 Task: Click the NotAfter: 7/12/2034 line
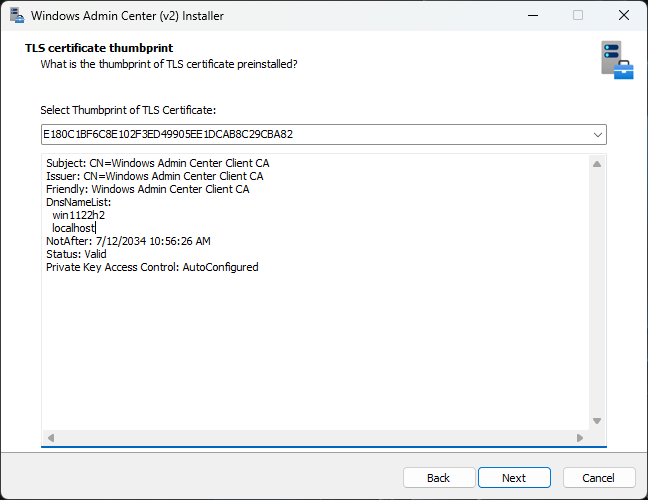pos(128,241)
